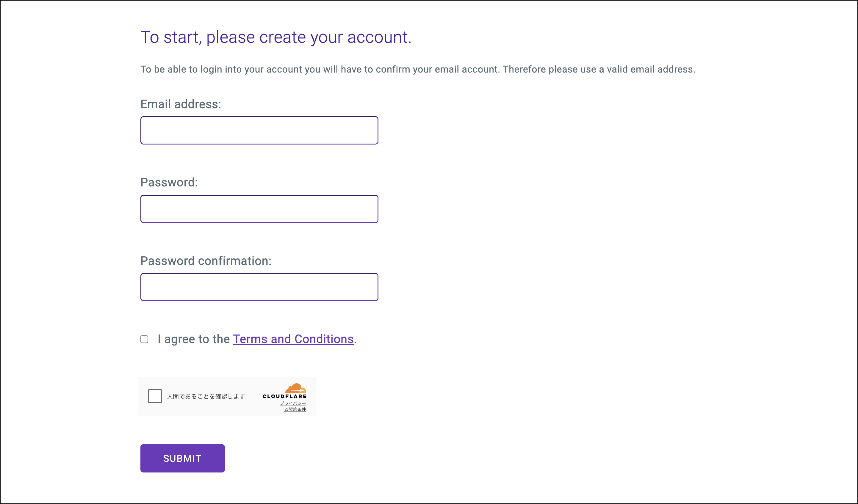Check the Terms and Conditions agreement checkbox
The height and width of the screenshot is (504, 858).
point(144,339)
